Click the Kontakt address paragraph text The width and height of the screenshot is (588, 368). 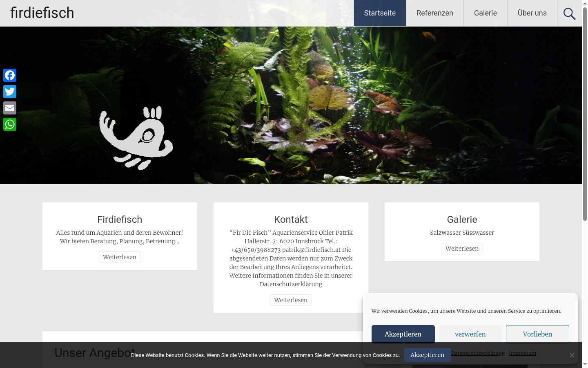point(291,258)
